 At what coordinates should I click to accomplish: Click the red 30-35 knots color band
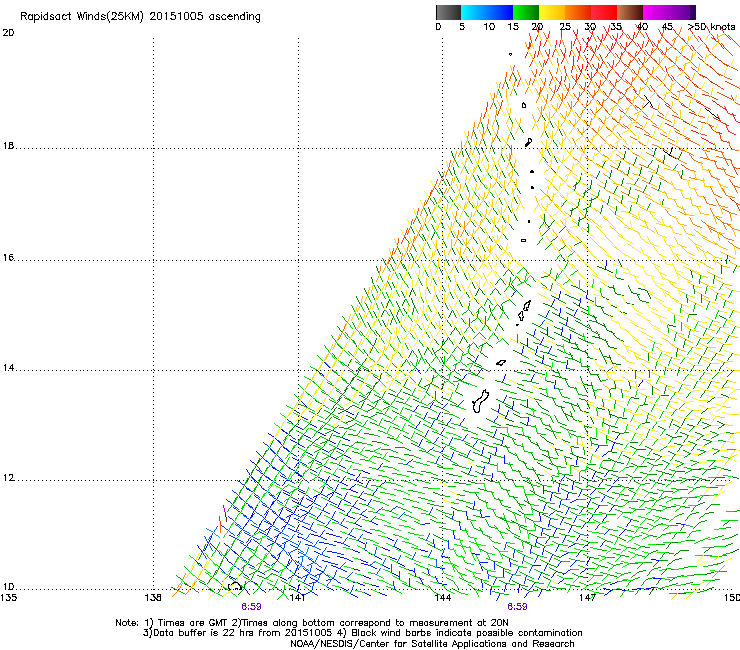604,12
